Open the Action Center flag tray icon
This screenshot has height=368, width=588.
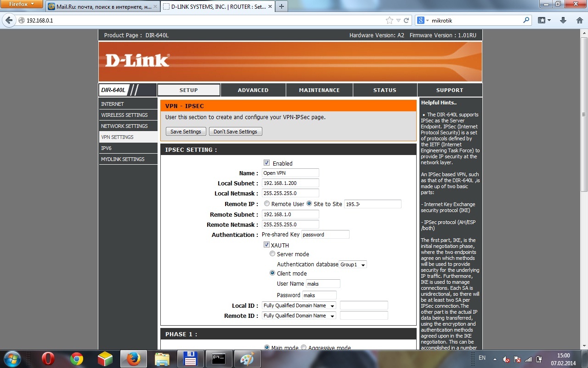coord(517,359)
